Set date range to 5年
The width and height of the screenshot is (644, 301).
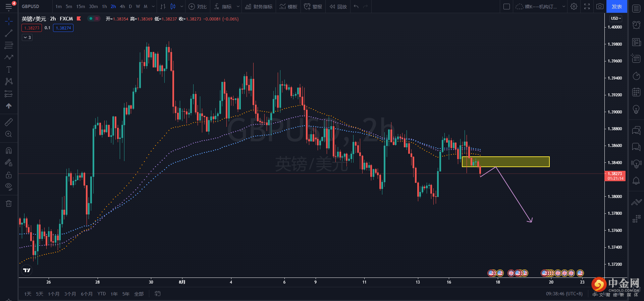coord(126,294)
